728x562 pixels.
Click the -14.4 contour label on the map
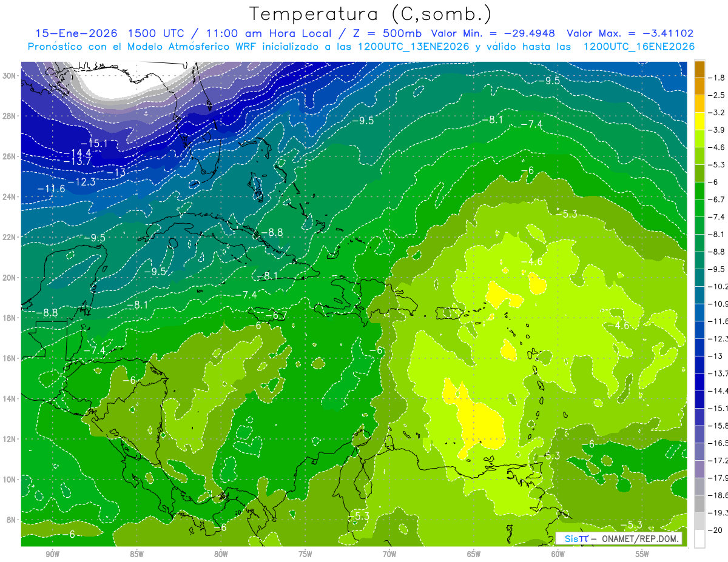(x=78, y=153)
